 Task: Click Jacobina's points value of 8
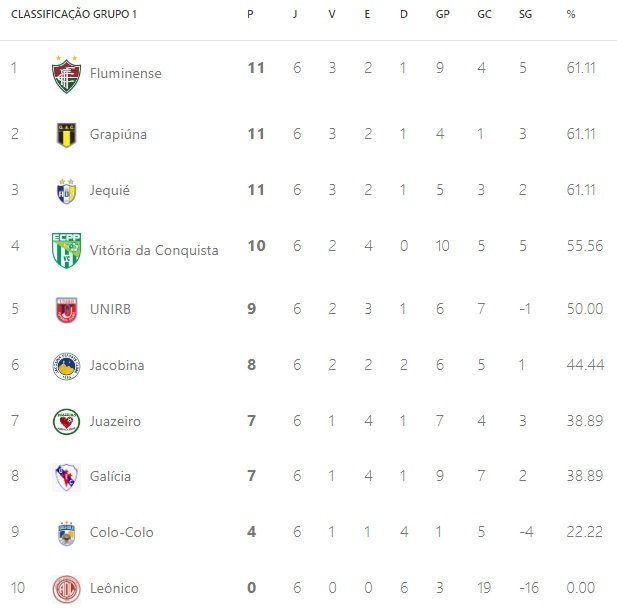point(252,365)
